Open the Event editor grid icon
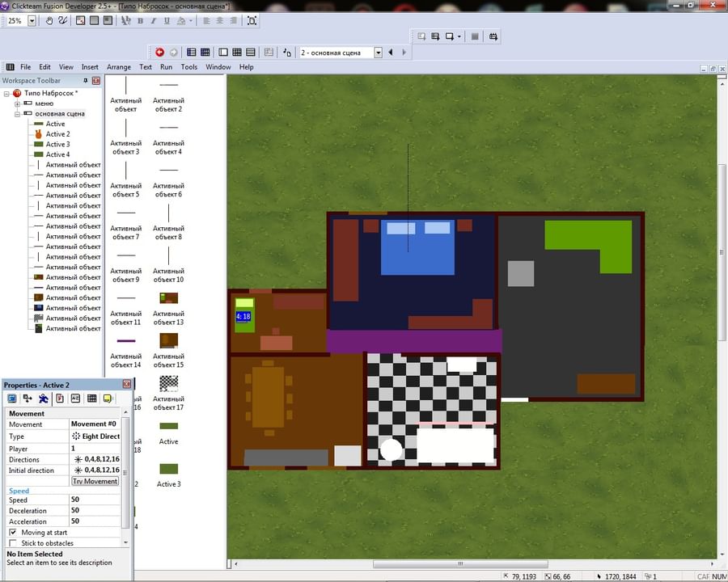The width and height of the screenshot is (728, 582). (237, 53)
